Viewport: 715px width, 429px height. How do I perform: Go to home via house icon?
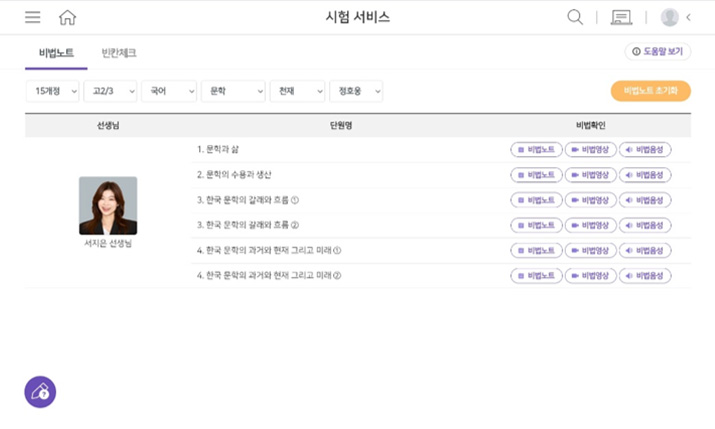click(x=67, y=17)
